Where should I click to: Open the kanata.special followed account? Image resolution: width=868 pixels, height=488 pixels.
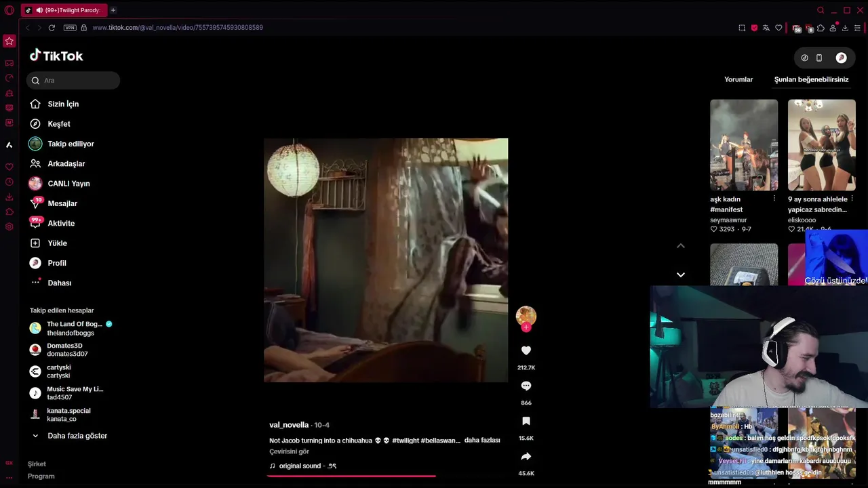click(60, 415)
